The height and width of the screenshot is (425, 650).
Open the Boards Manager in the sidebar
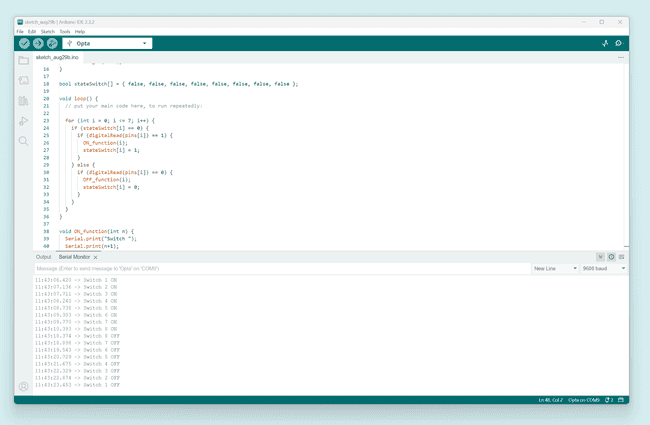tap(23, 81)
